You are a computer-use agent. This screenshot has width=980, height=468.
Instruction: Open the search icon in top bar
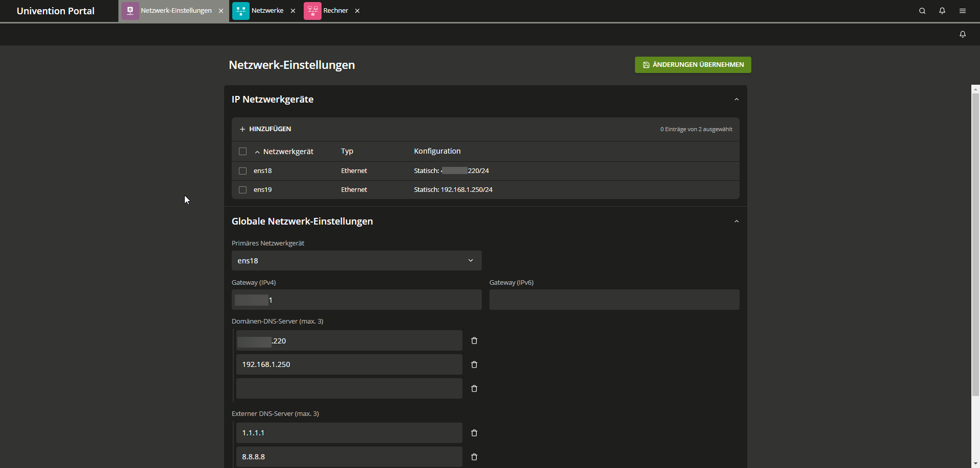coord(922,11)
